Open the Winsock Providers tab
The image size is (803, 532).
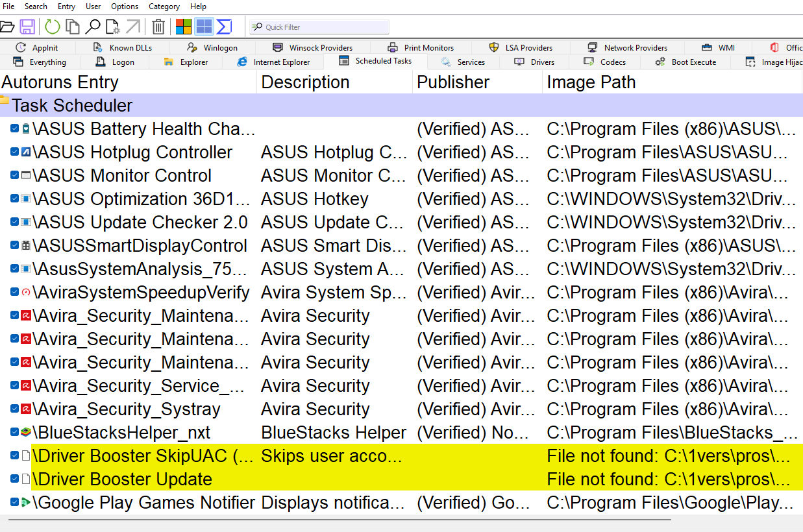(313, 47)
